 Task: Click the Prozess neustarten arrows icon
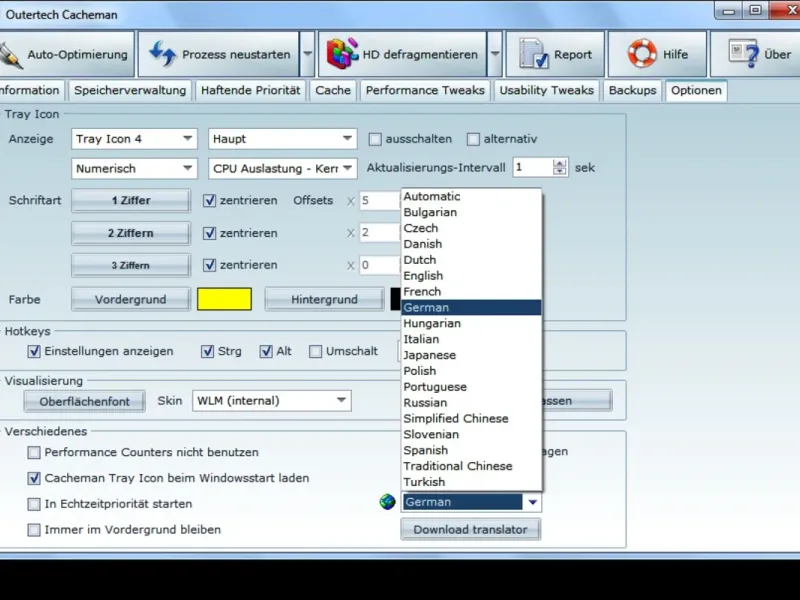(163, 54)
